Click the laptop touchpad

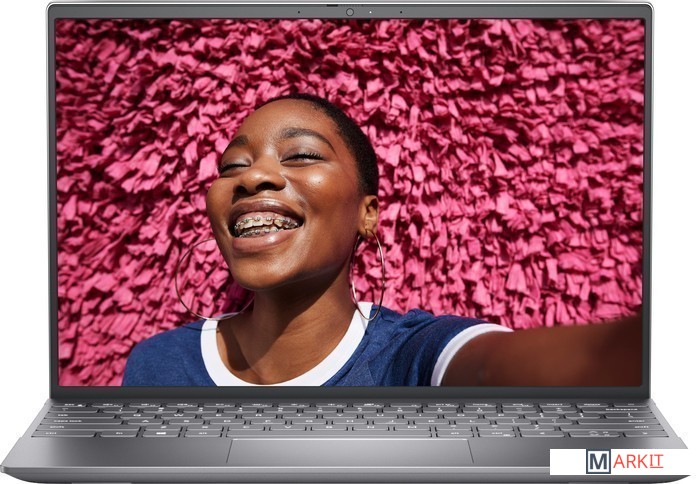tap(349, 452)
